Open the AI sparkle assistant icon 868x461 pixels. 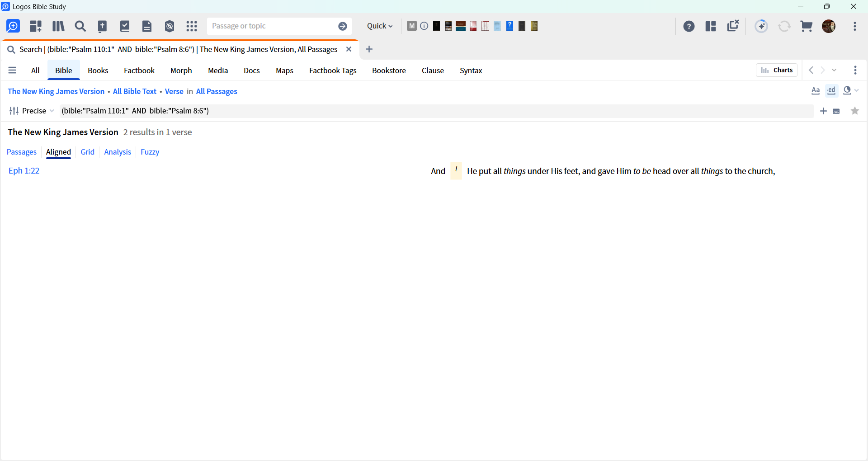click(762, 26)
